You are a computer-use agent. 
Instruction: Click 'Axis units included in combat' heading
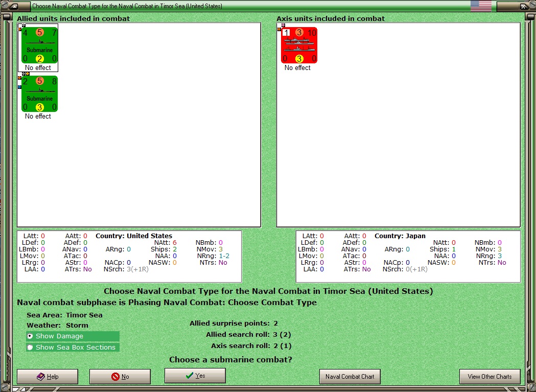click(331, 18)
